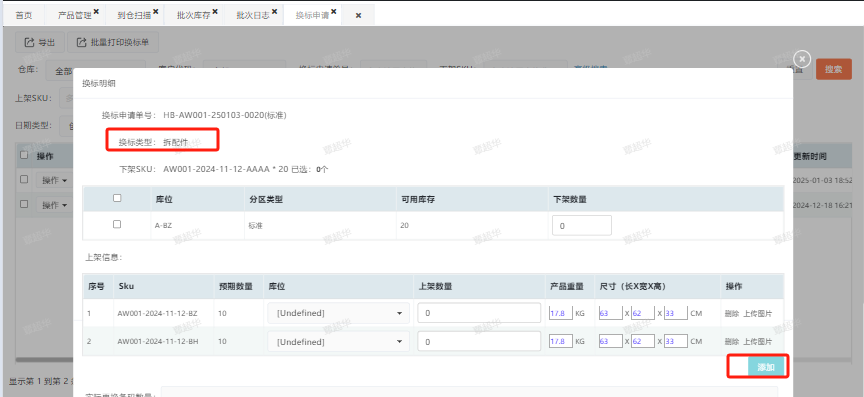Image resolution: width=864 pixels, height=397 pixels.
Task: Check the second row checkbox in the background list
Action: pyautogui.click(x=24, y=203)
